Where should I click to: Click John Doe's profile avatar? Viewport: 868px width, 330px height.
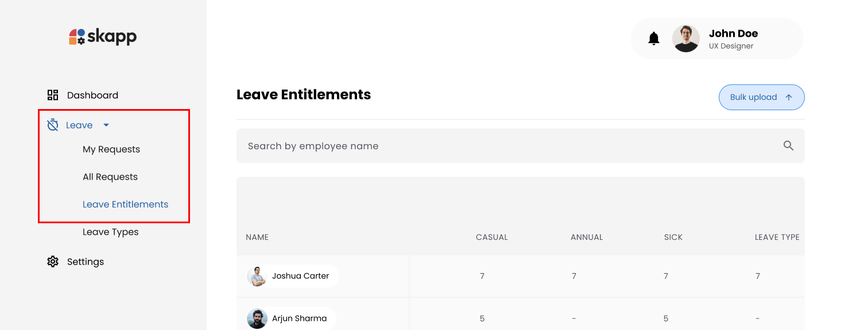[x=685, y=38]
